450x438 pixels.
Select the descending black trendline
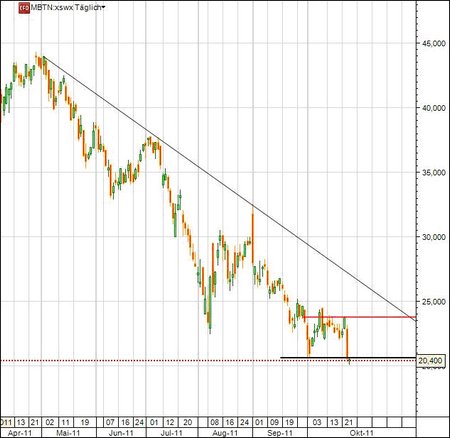tap(230, 189)
